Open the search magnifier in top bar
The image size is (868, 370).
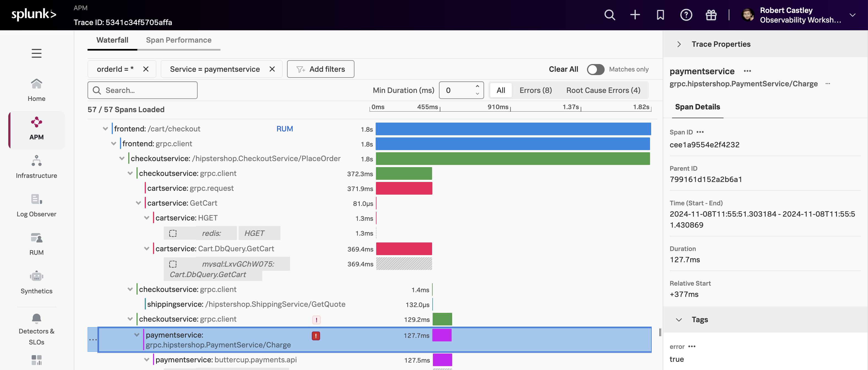609,15
